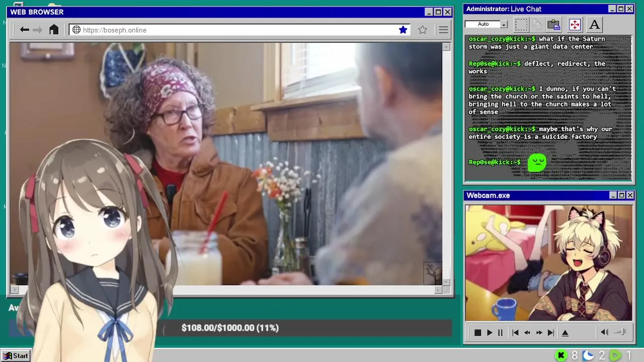Screen dimensions: 644x362
Task: Fast forward the Webcam.exe media
Action: (x=539, y=332)
